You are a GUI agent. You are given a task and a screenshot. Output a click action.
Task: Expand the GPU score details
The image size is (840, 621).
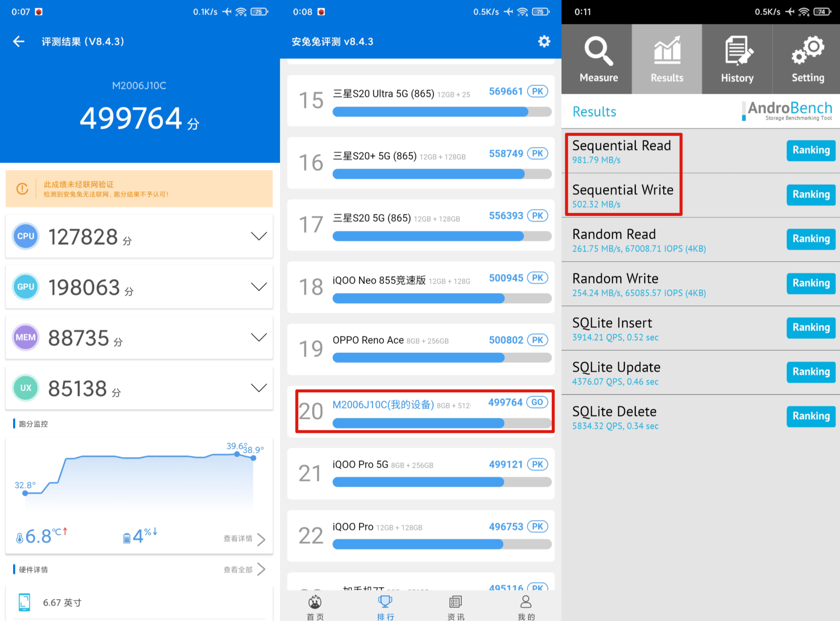point(259,287)
